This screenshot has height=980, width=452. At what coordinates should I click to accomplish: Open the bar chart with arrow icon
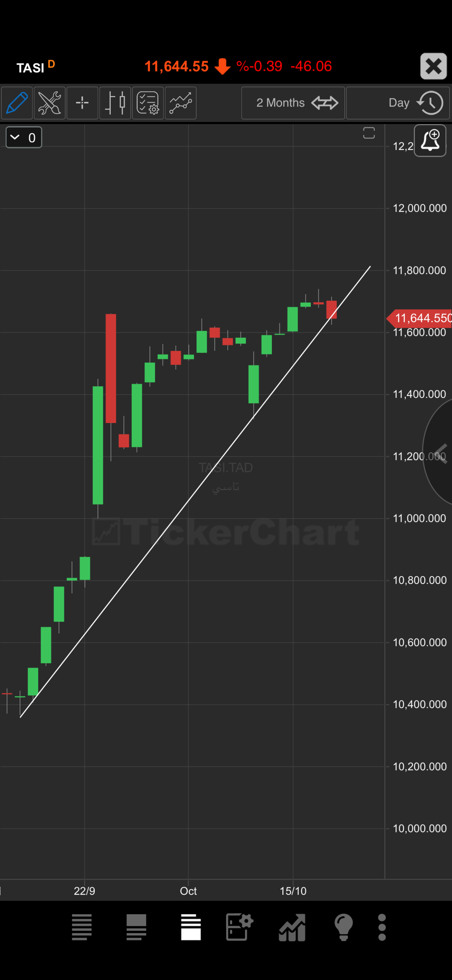pyautogui.click(x=292, y=927)
